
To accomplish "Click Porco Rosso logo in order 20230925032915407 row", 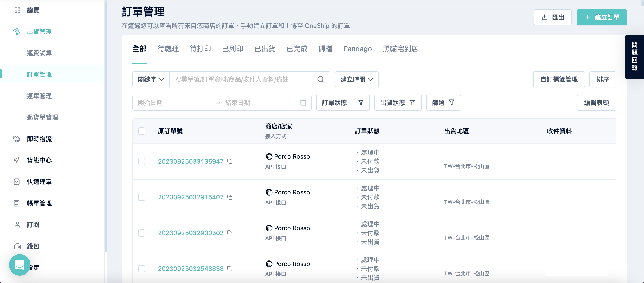I will point(269,192).
